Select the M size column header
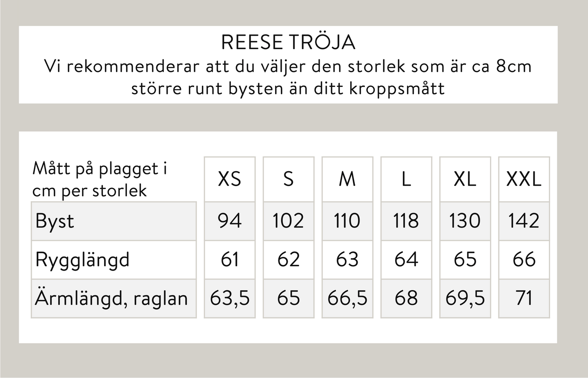 347,179
